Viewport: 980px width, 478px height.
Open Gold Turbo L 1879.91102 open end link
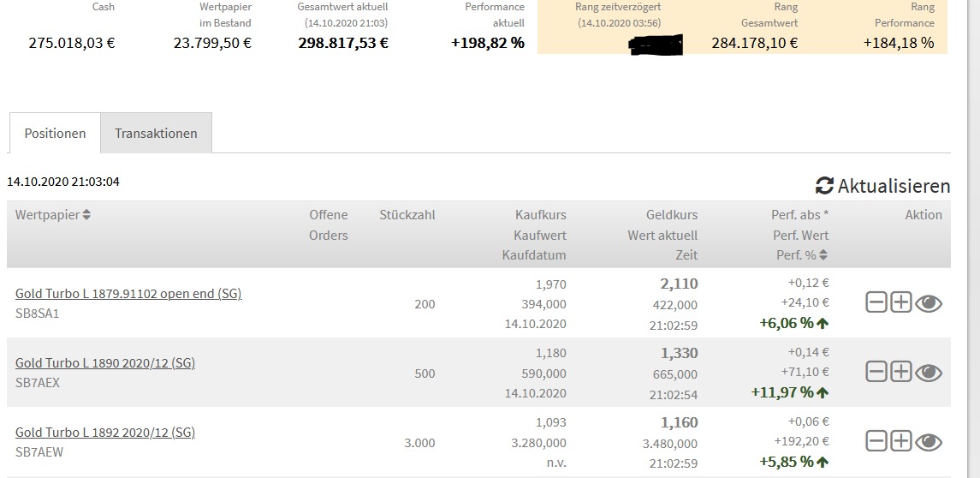[x=128, y=294]
